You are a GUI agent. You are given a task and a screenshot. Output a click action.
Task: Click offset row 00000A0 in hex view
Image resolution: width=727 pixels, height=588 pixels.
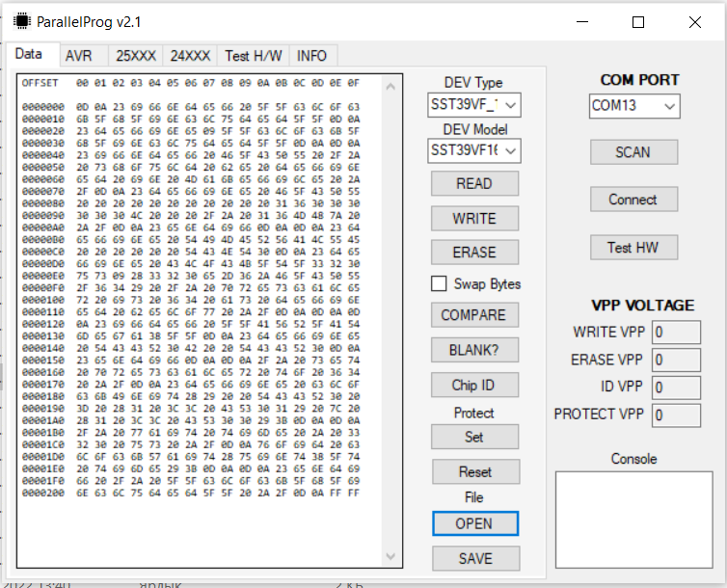(191, 227)
